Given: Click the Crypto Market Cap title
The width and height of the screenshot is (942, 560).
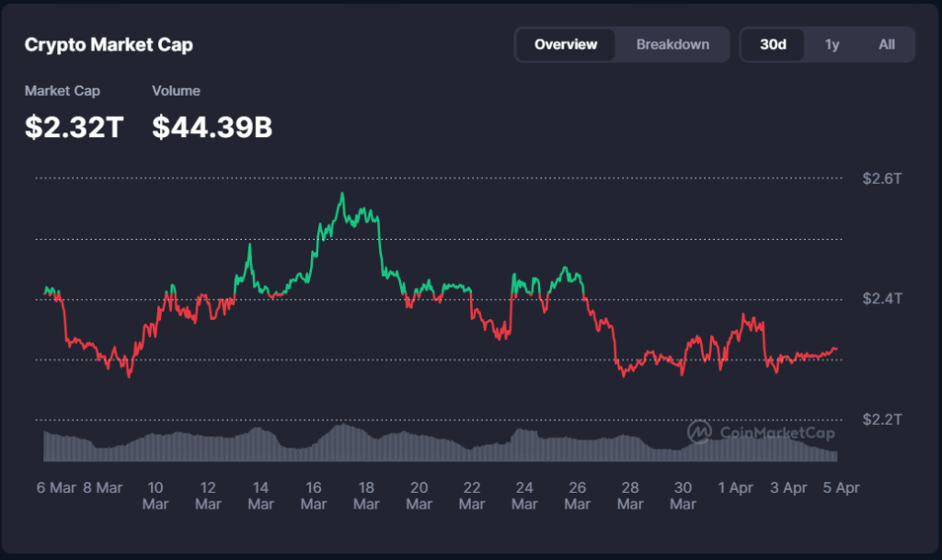Looking at the screenshot, I should [x=109, y=44].
